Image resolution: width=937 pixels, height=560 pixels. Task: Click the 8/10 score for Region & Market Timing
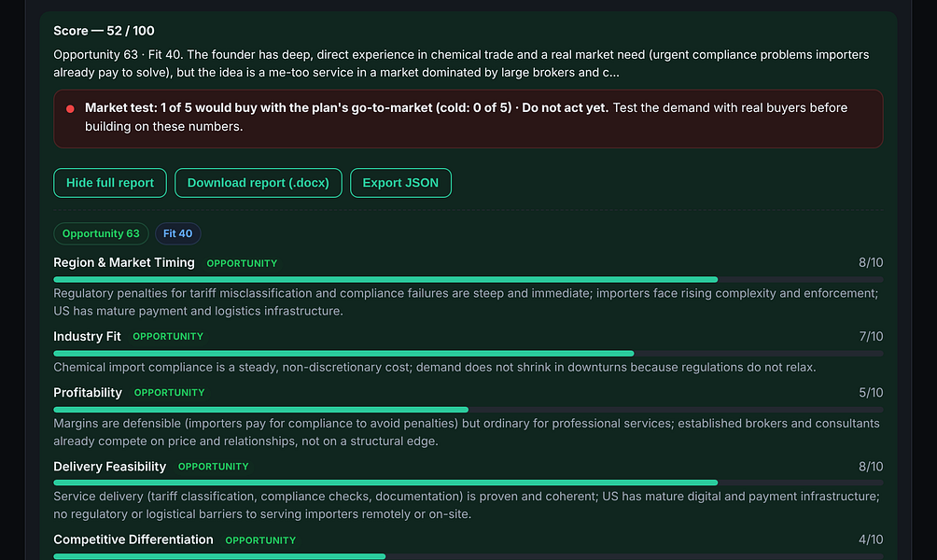[871, 263]
